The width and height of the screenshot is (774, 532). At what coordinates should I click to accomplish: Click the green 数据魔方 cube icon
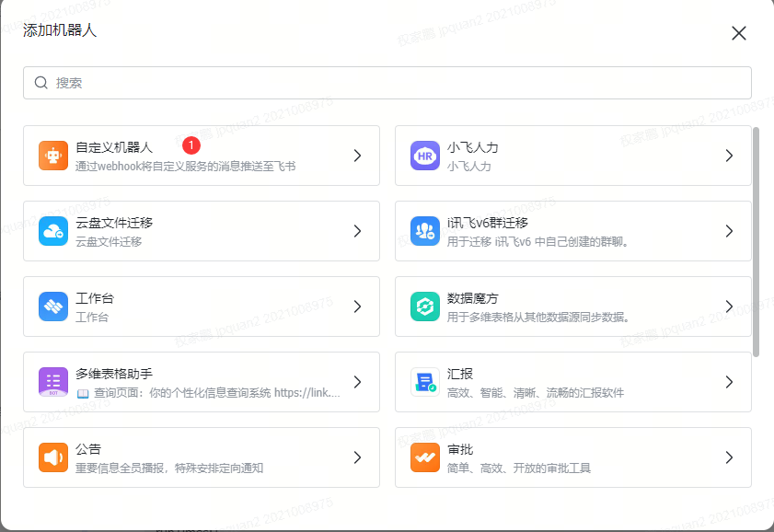click(425, 306)
